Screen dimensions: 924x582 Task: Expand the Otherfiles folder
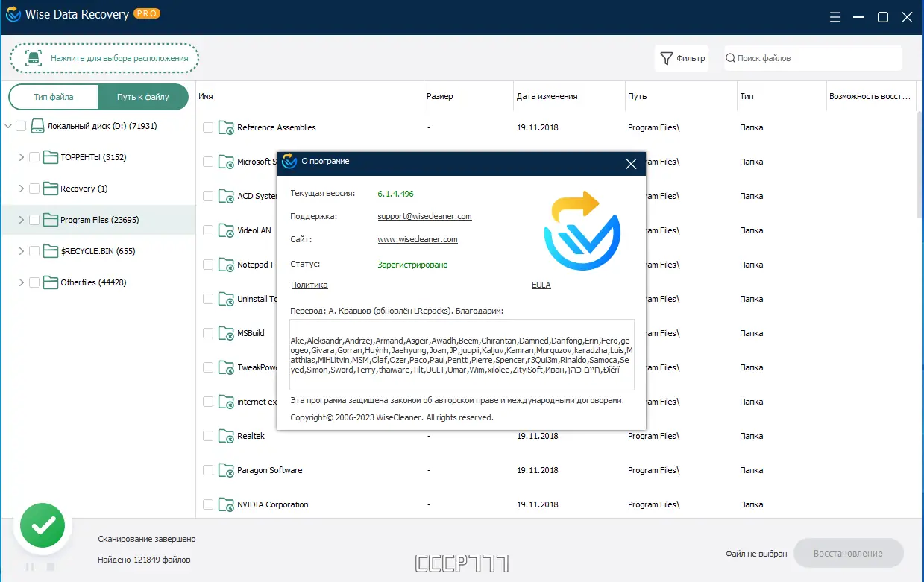click(x=20, y=282)
